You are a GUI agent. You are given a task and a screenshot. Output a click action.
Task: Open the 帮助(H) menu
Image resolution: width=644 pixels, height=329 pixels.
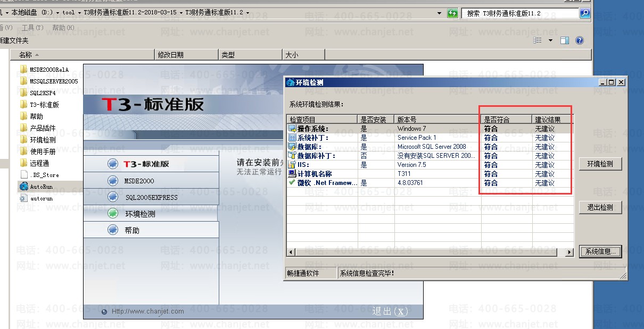pyautogui.click(x=63, y=28)
